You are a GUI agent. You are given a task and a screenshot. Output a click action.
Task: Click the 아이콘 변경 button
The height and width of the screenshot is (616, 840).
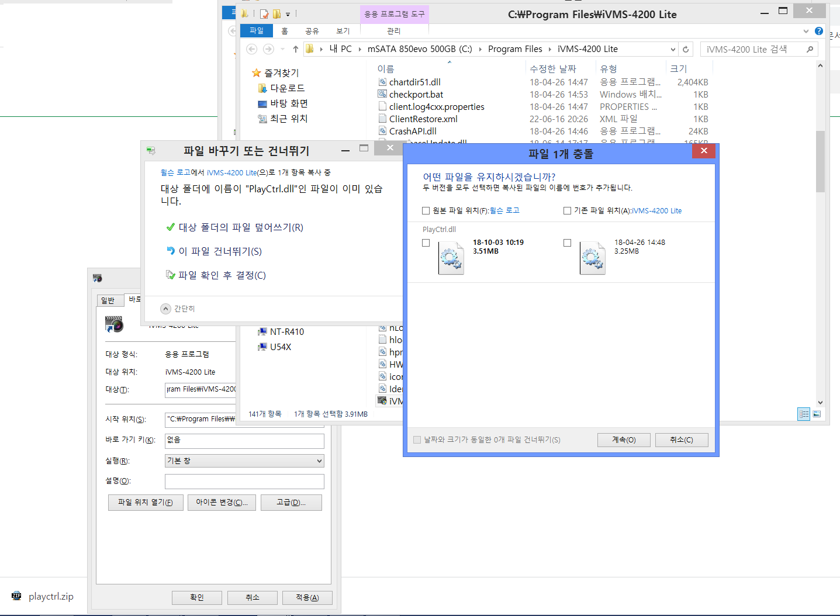pos(222,503)
